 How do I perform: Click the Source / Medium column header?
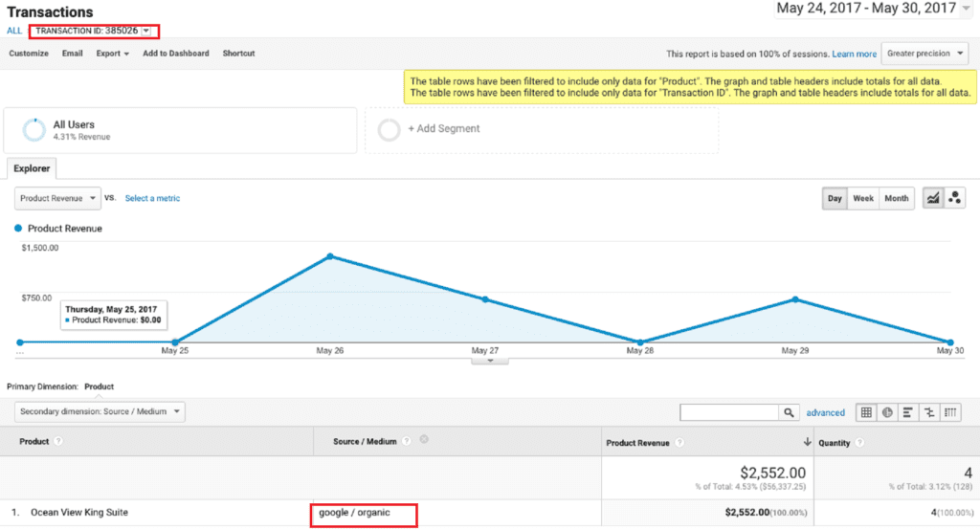pos(365,442)
